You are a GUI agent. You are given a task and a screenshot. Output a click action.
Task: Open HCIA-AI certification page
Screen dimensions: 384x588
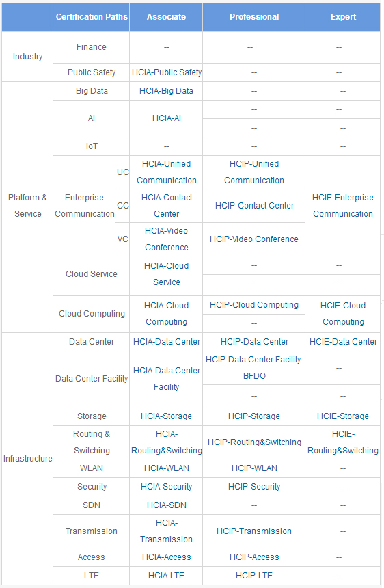pyautogui.click(x=166, y=118)
